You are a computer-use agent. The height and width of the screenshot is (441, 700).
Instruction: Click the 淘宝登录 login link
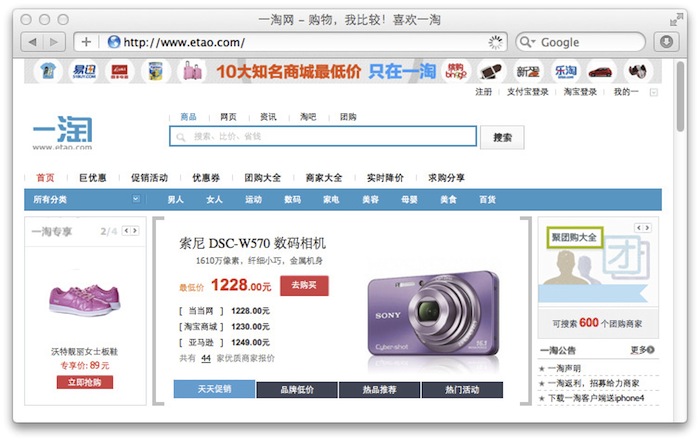(580, 92)
